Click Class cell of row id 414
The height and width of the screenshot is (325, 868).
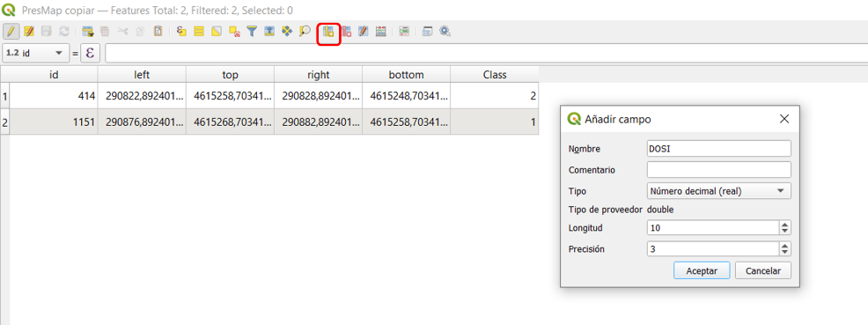tap(495, 96)
